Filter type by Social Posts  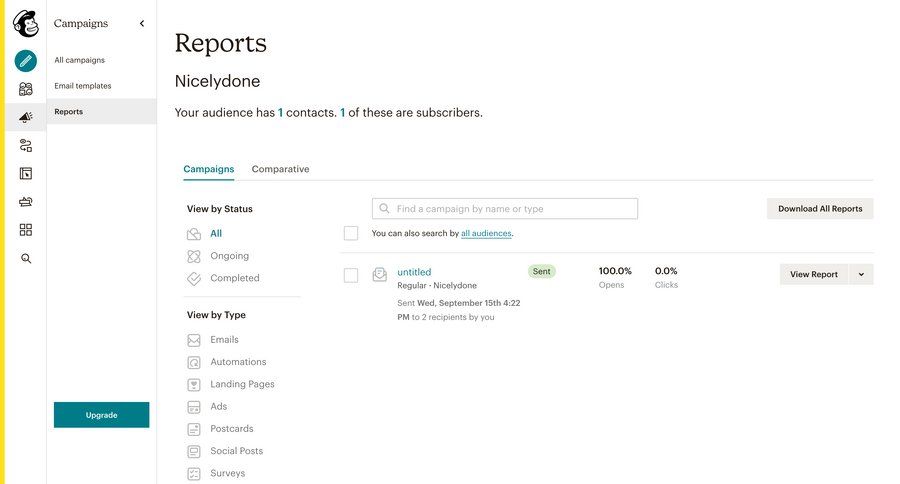236,451
